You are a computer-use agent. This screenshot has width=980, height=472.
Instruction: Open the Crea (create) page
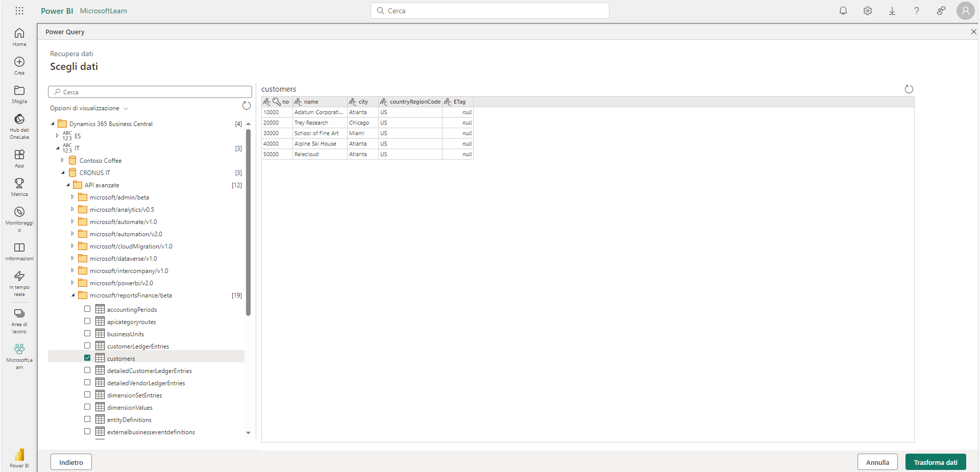[19, 65]
